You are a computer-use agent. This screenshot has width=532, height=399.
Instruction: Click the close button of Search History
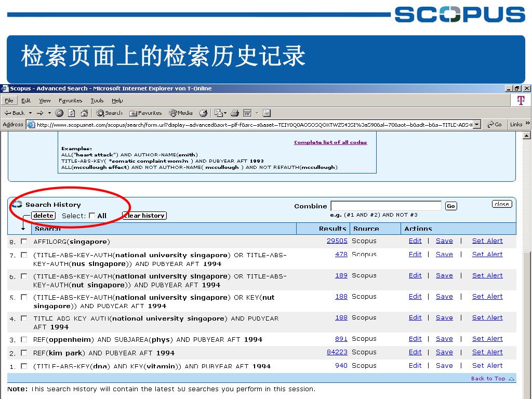coord(502,204)
